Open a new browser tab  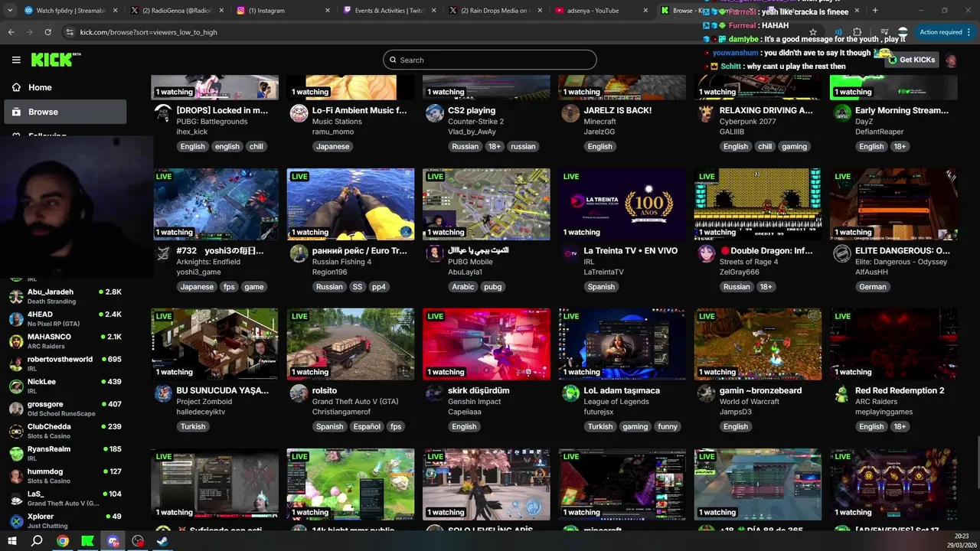point(875,11)
